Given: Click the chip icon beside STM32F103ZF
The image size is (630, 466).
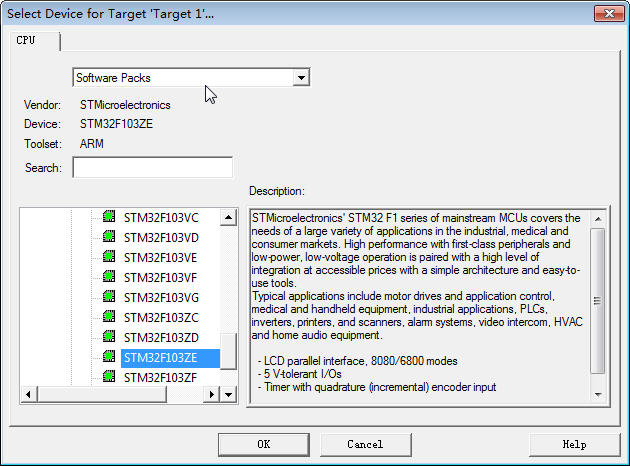Looking at the screenshot, I should click(x=109, y=376).
